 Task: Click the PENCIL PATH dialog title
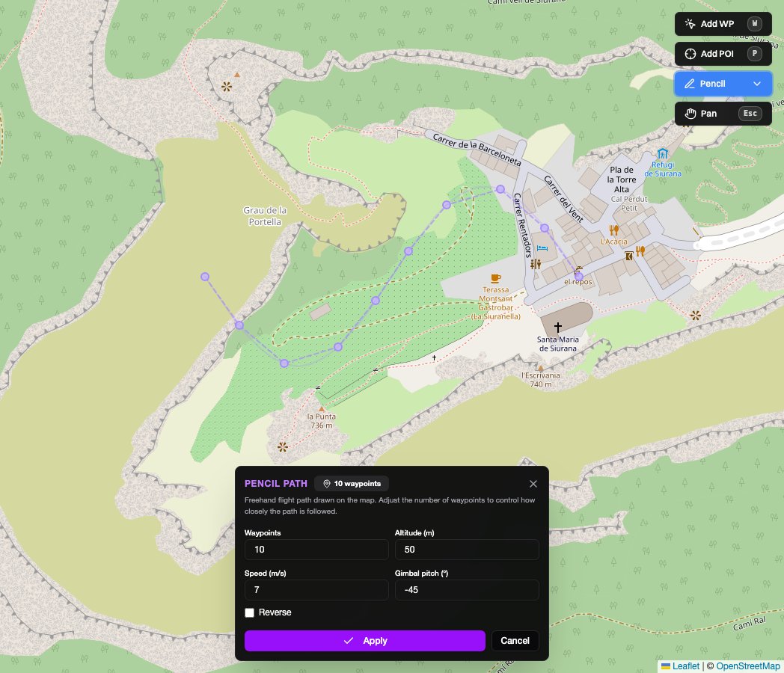(x=276, y=484)
